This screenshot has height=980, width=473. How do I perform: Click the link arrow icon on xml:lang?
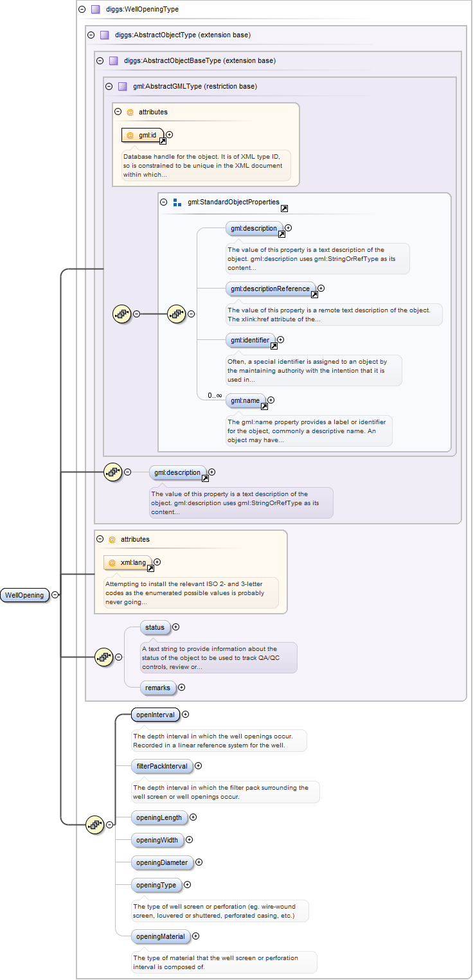pos(150,568)
